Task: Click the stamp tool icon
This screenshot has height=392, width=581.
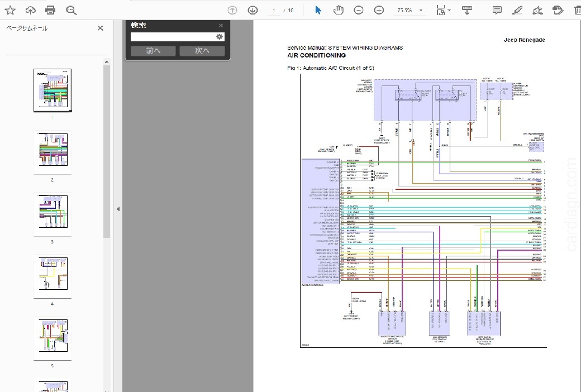Action: [x=558, y=11]
